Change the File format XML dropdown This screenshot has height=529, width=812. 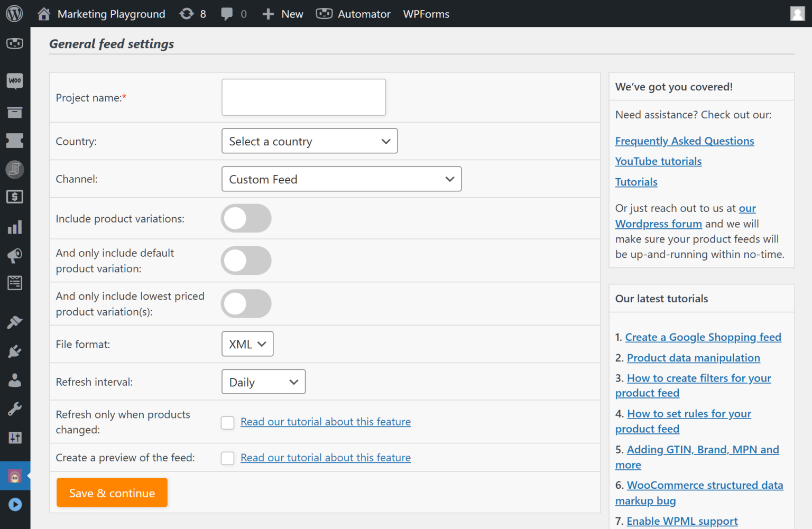[x=247, y=344]
